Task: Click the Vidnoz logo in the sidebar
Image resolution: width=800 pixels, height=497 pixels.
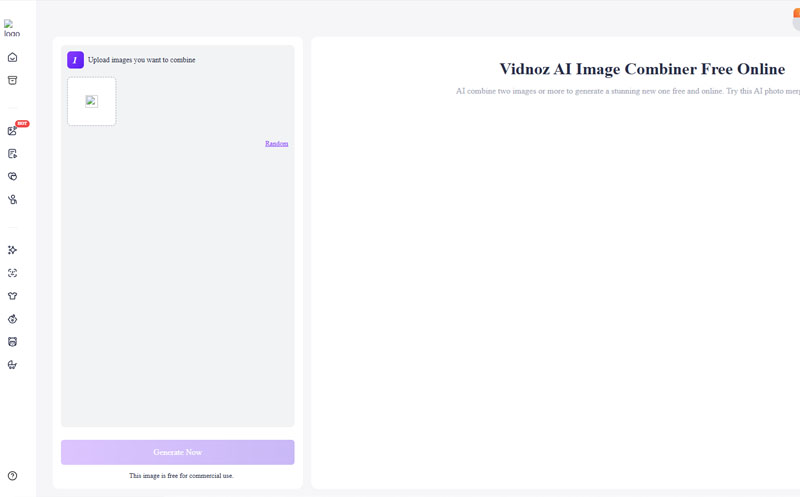Action: point(12,28)
